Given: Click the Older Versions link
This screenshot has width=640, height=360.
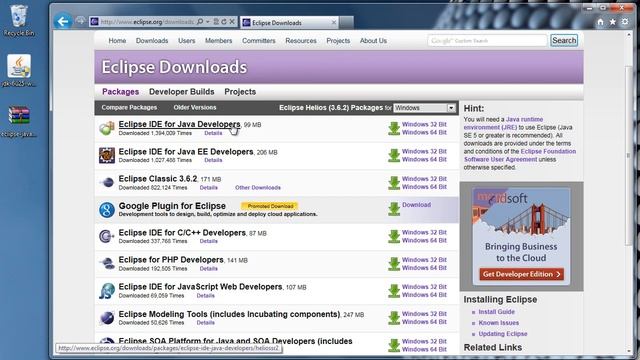Looking at the screenshot, I should point(195,107).
